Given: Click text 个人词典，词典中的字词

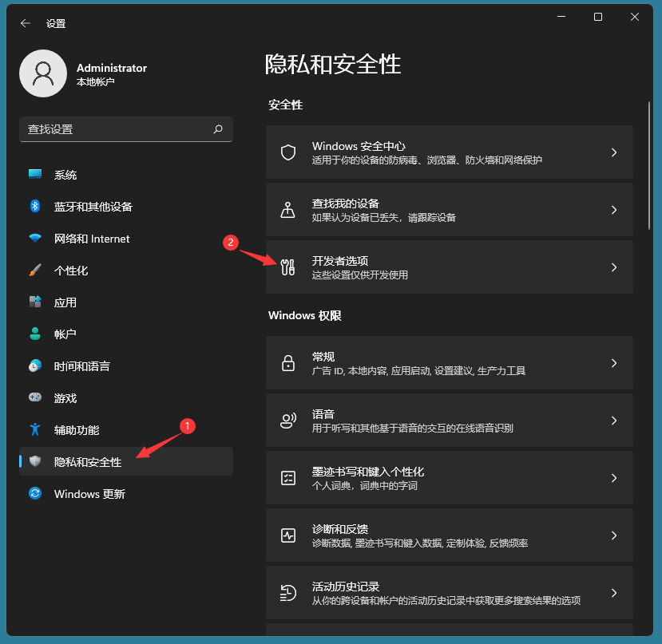Looking at the screenshot, I should pyautogui.click(x=364, y=485).
